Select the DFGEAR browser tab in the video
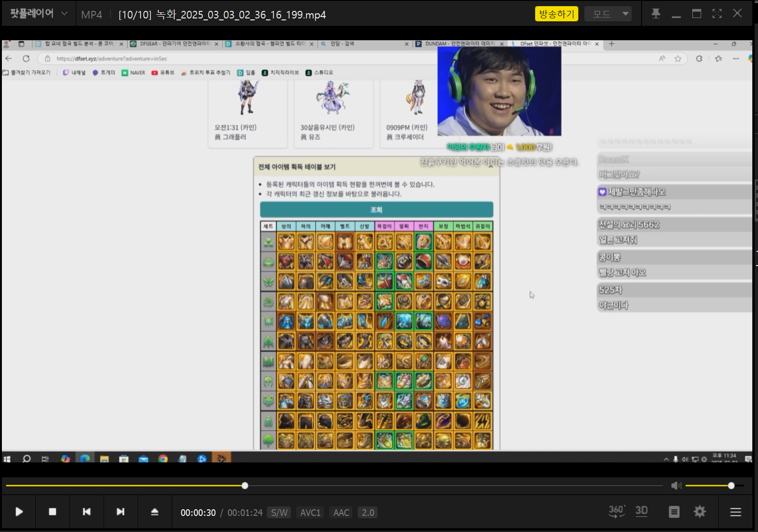 pos(174,44)
